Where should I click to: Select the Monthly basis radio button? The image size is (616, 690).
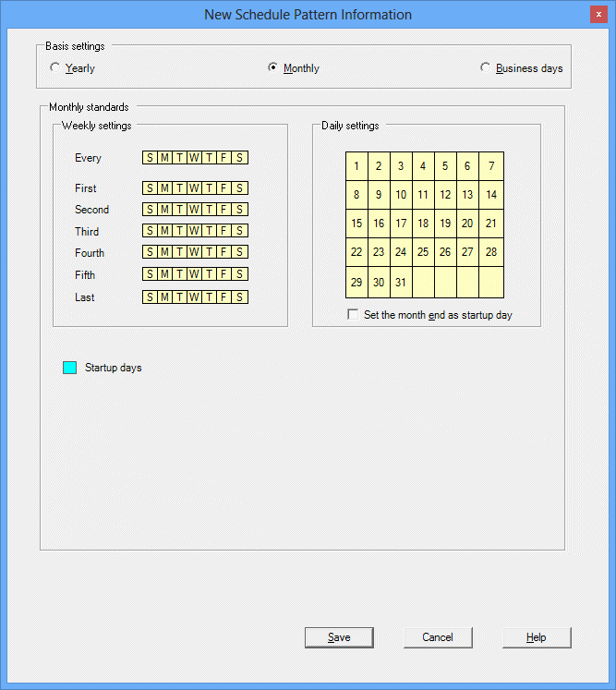click(272, 68)
